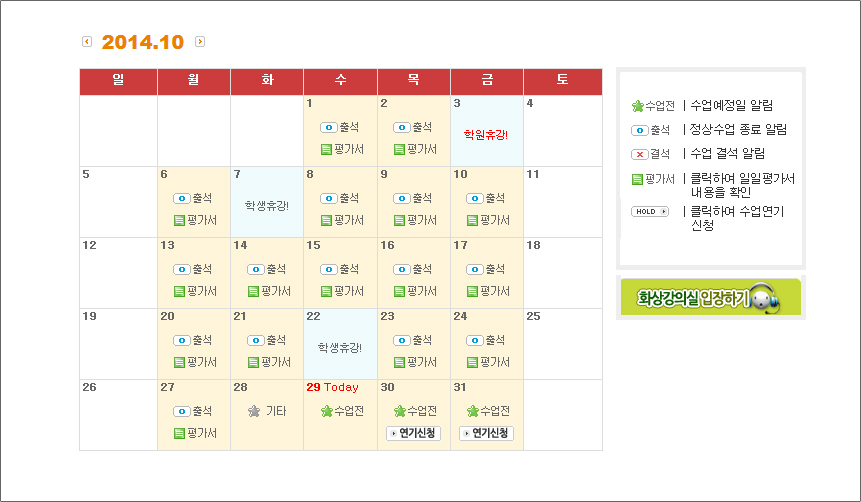This screenshot has height=502, width=861.
Task: Click gray star 기타 on October 28
Action: (x=254, y=411)
